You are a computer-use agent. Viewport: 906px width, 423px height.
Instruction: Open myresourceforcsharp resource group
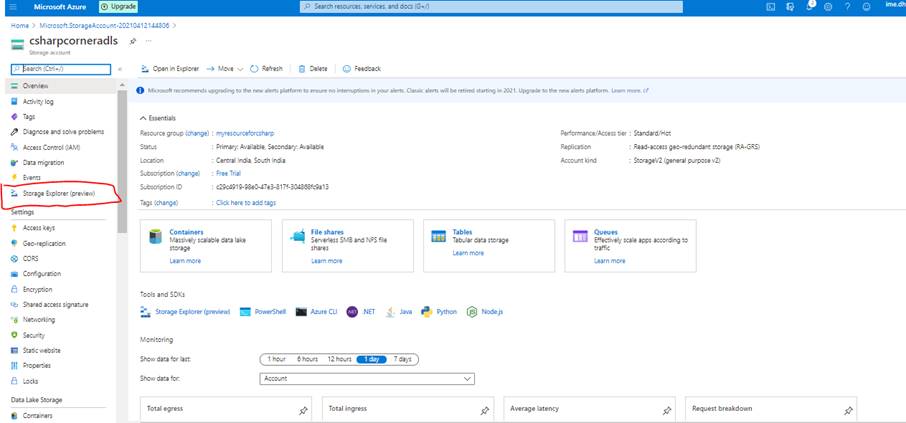point(245,133)
